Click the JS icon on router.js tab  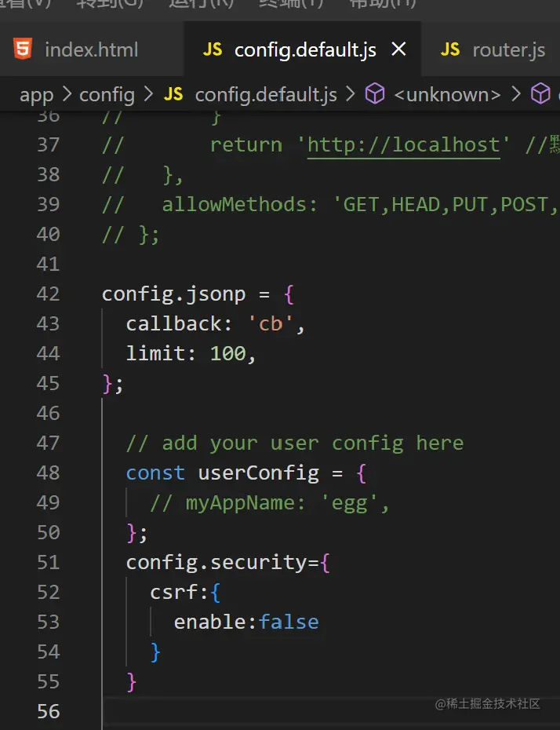tap(449, 49)
